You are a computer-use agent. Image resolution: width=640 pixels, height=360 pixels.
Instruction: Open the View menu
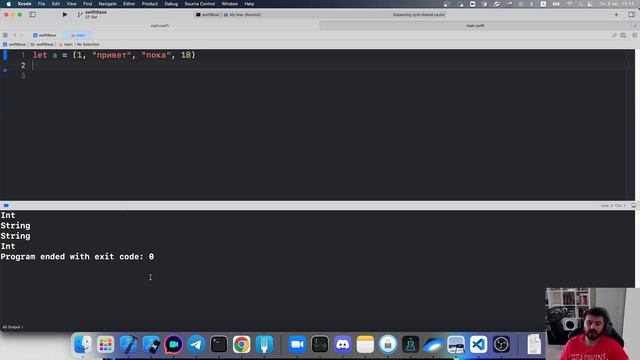click(x=71, y=4)
